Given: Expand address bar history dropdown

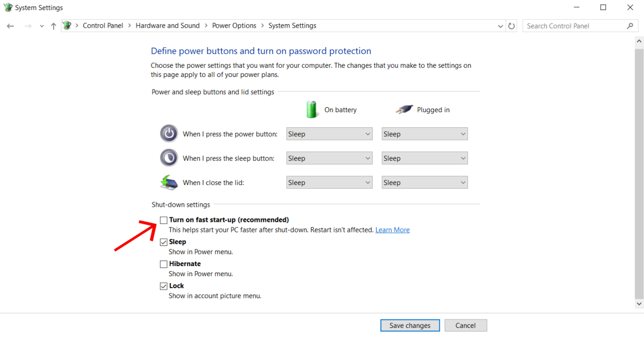Looking at the screenshot, I should 500,26.
